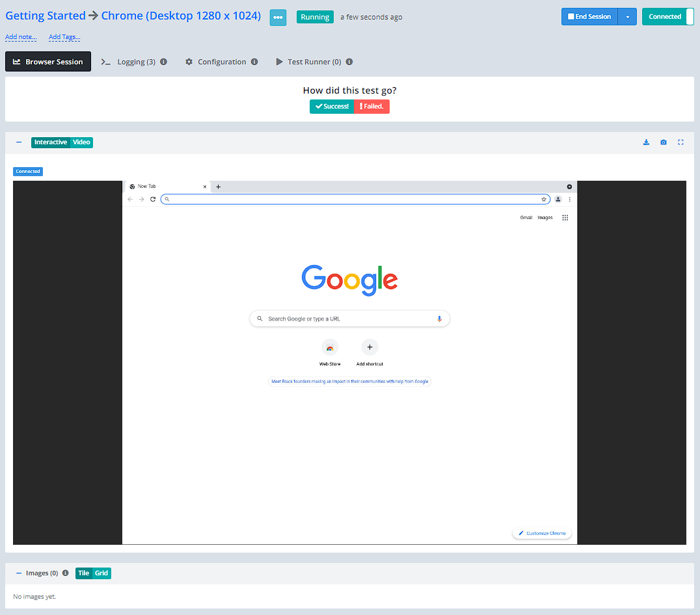Select the Tile image layout
Image resolution: width=700 pixels, height=615 pixels.
click(x=83, y=573)
